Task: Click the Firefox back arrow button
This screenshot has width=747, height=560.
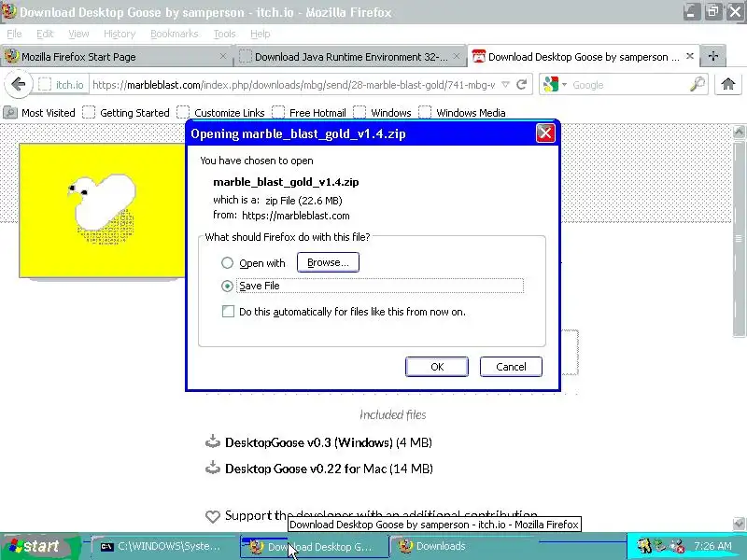Action: pos(18,85)
